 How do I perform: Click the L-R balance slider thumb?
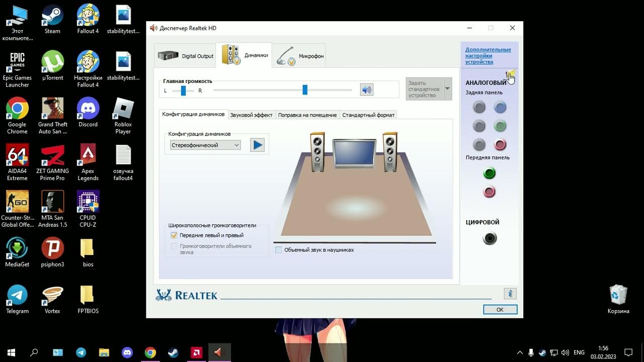point(184,90)
